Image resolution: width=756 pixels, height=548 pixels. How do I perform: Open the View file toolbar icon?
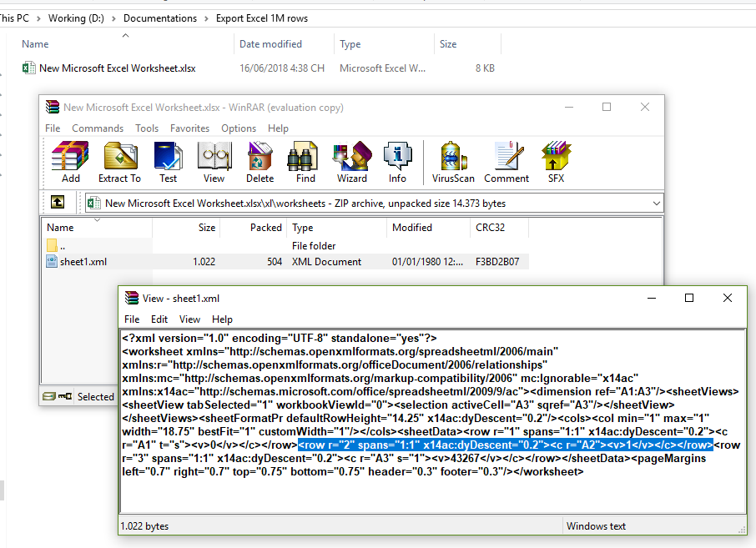pos(214,161)
